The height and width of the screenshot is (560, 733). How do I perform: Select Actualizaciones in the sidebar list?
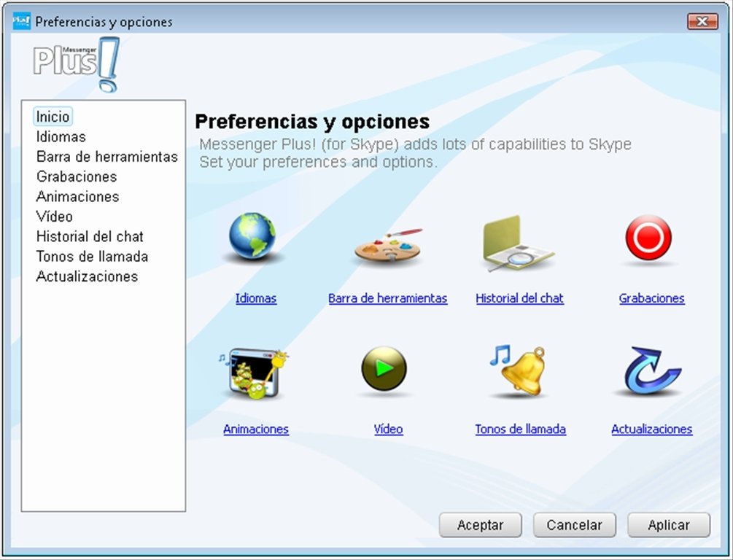pos(87,276)
